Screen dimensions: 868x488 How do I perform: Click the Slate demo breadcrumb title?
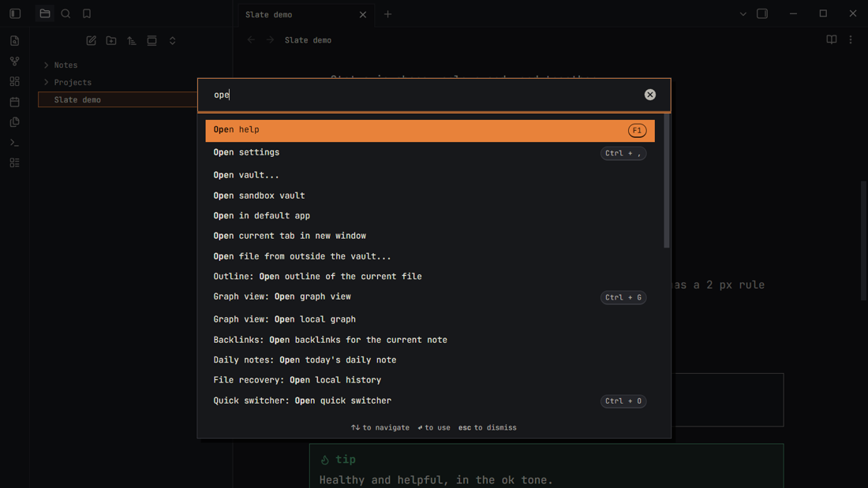pyautogui.click(x=308, y=40)
